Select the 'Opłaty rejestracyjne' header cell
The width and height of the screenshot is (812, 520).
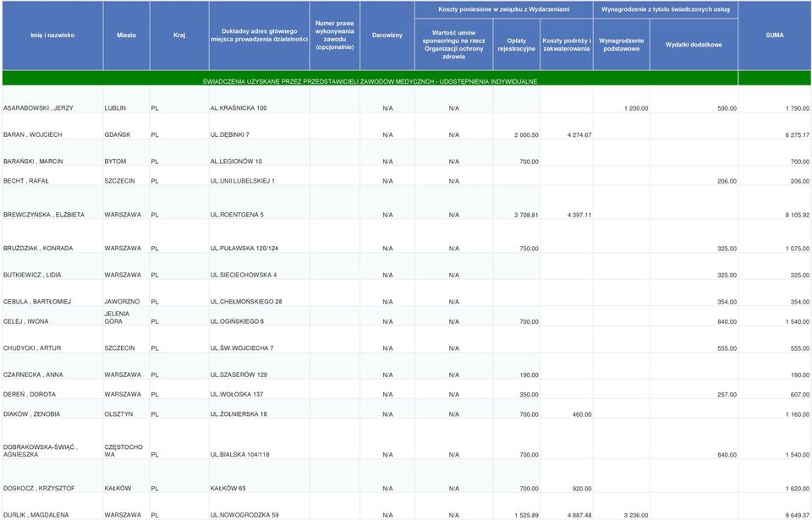(x=516, y=45)
